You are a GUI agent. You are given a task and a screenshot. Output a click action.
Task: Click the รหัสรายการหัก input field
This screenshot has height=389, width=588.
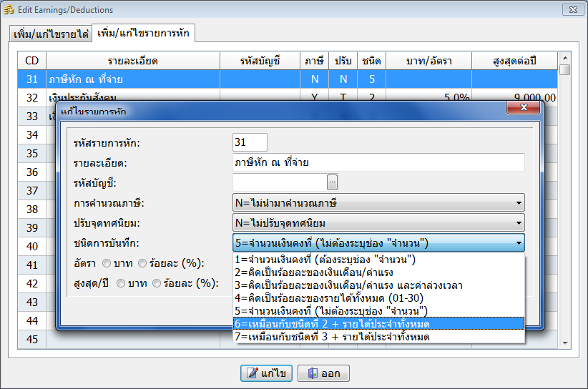[x=250, y=142]
